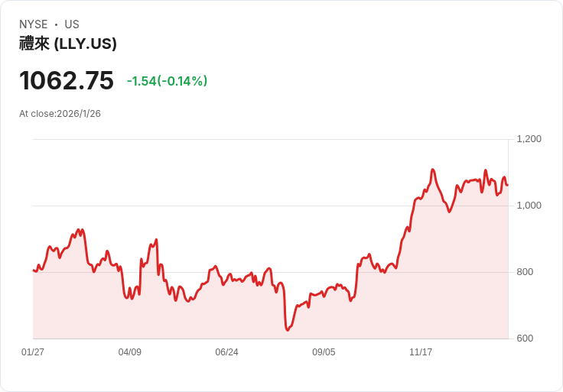Click the At close date text
The height and width of the screenshot is (392, 563).
60,114
